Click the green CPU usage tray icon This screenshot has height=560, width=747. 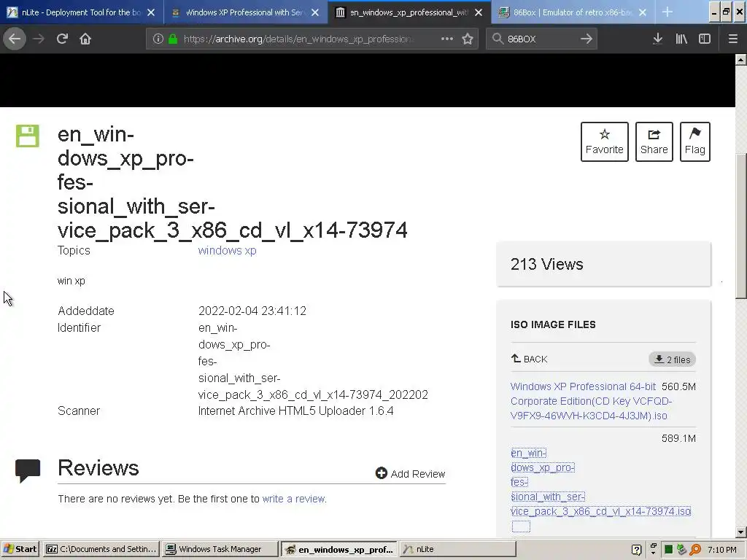[x=668, y=550]
